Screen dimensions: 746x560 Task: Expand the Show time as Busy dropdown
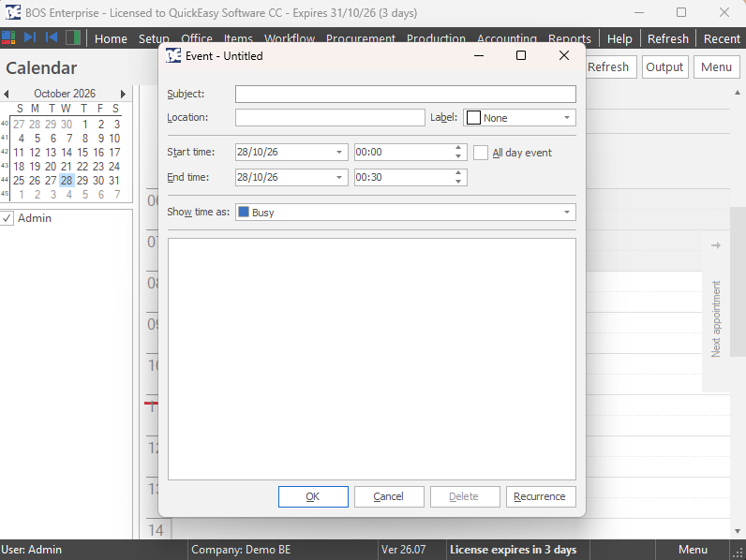[x=567, y=212]
